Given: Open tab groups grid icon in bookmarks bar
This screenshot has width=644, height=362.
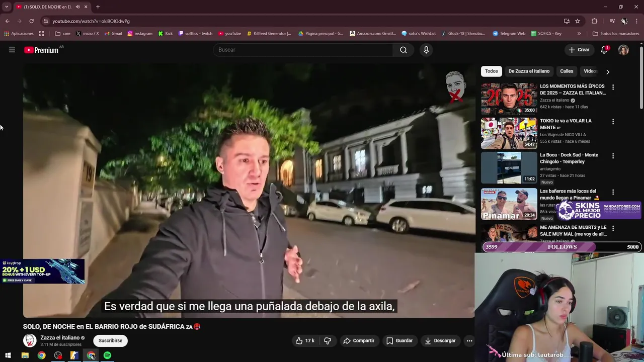Looking at the screenshot, I should pos(42,34).
